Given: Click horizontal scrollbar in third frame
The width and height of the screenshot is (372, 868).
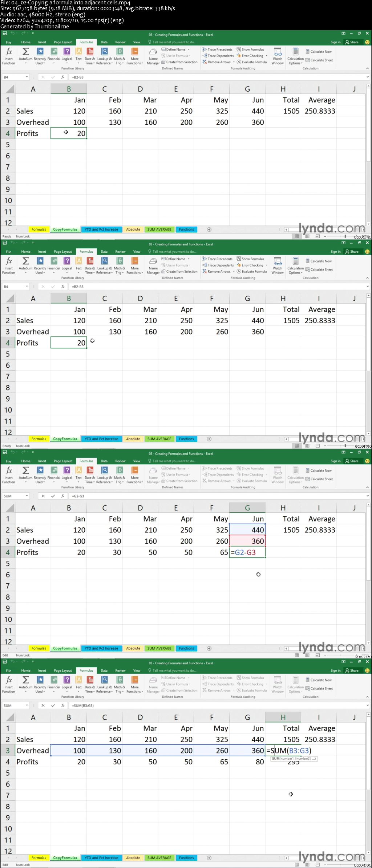Looking at the screenshot, I should coord(325,648).
